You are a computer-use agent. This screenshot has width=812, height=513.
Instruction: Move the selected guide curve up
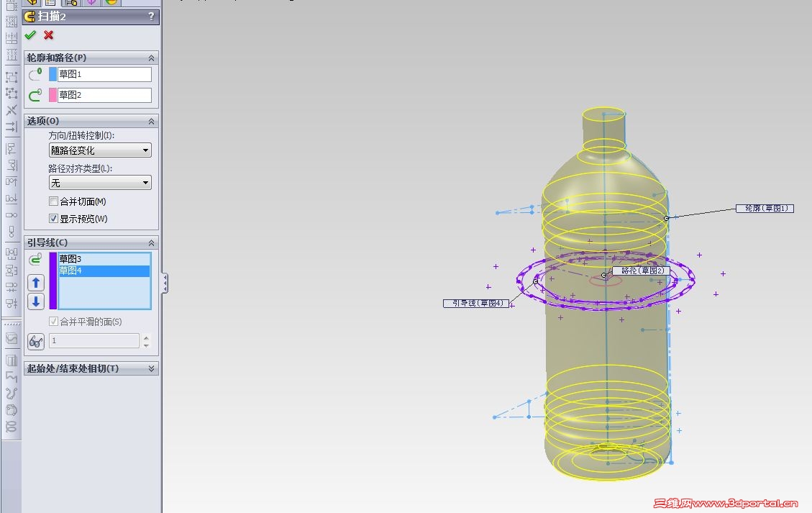pos(36,283)
